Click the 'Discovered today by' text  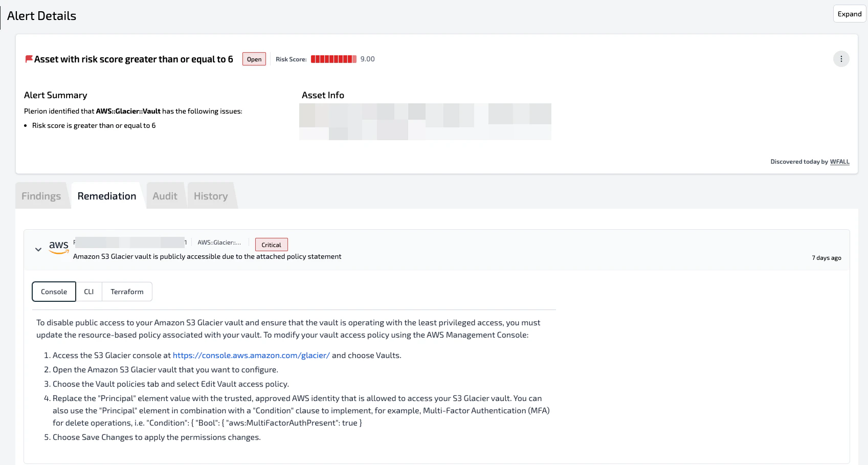point(799,162)
